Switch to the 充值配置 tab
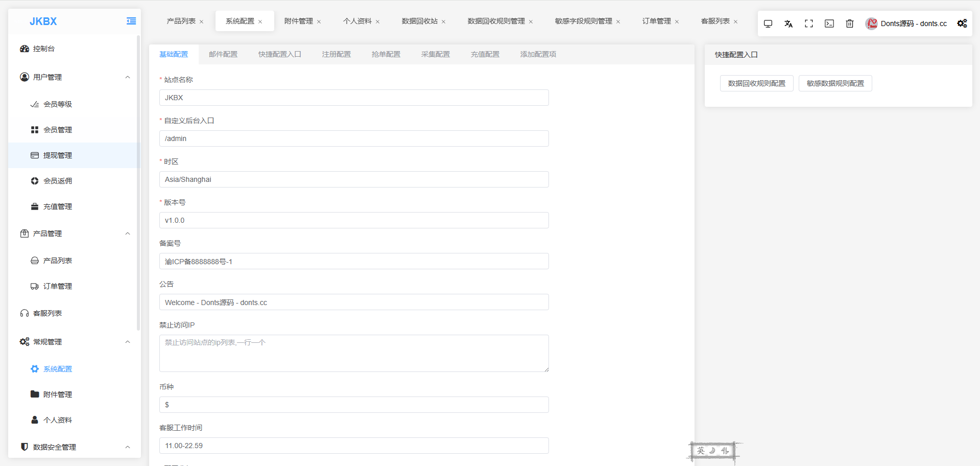Viewport: 980px width, 466px height. pos(485,54)
